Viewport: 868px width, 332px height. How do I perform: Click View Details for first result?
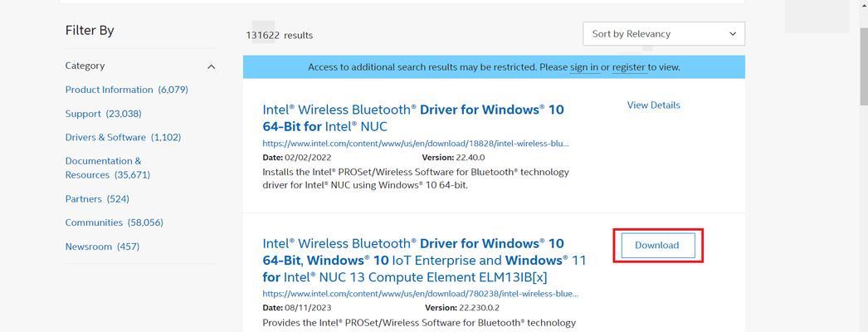(653, 105)
